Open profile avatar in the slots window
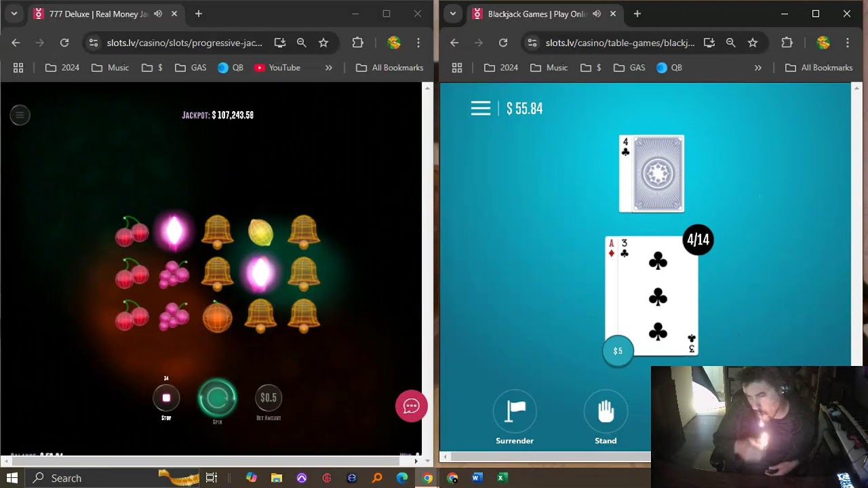This screenshot has height=488, width=868. (393, 43)
